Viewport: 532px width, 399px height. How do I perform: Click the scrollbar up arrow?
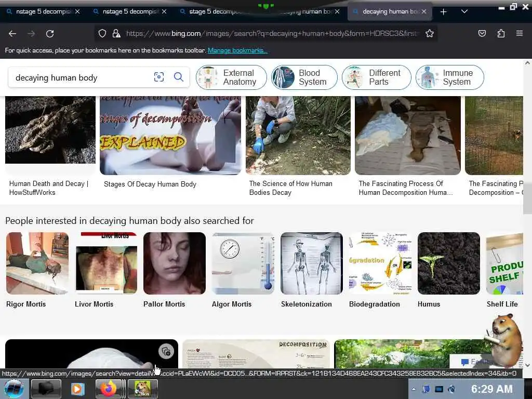coord(527,63)
